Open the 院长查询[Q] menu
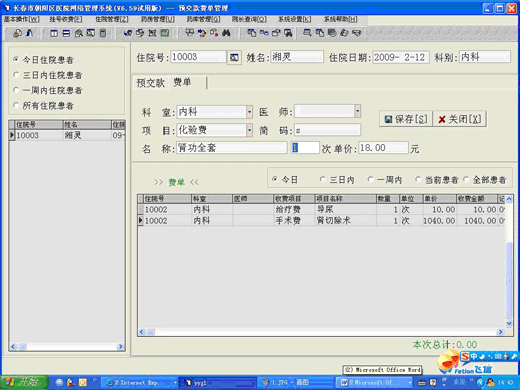Viewport: 520px width, 390px height. coord(249,19)
